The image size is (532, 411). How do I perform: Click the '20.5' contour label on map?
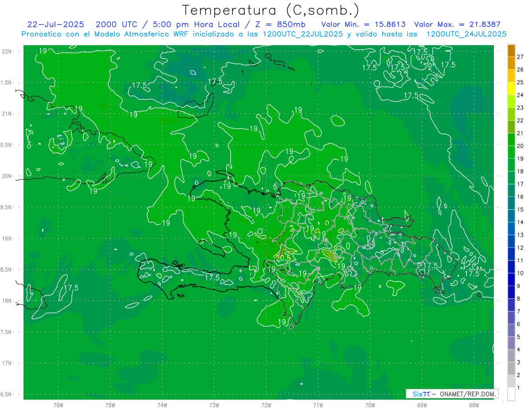(x=283, y=258)
